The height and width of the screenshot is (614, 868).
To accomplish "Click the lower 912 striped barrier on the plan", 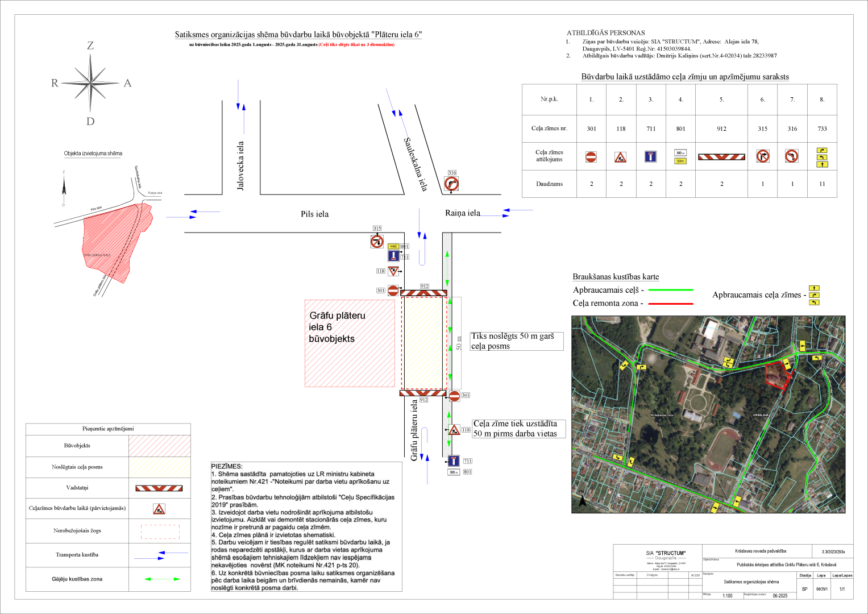I will (423, 393).
